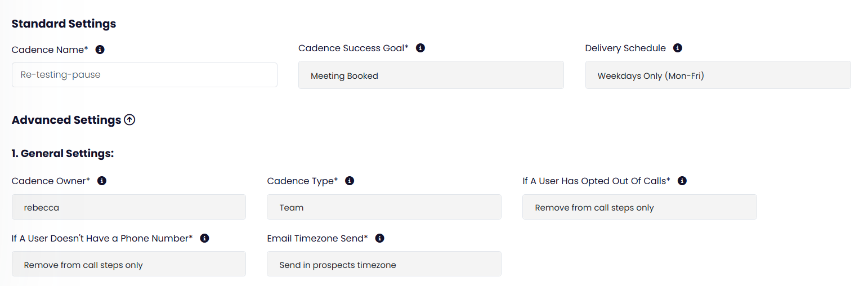The image size is (868, 286).
Task: Open the Cadence Type dropdown showing Team
Action: click(384, 207)
